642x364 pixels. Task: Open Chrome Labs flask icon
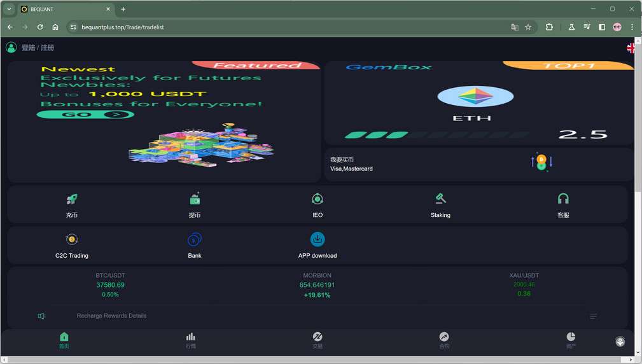pos(571,27)
